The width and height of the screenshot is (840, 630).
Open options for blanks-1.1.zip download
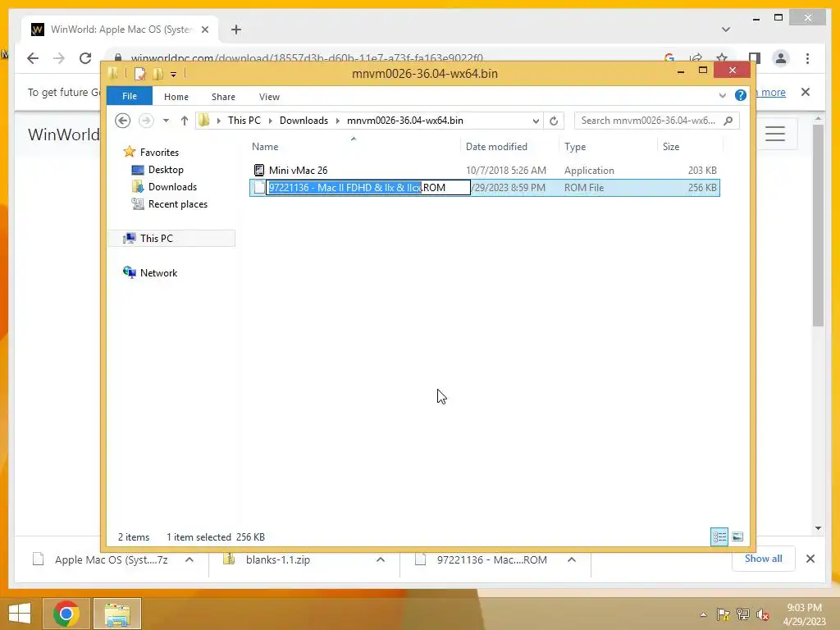[381, 559]
